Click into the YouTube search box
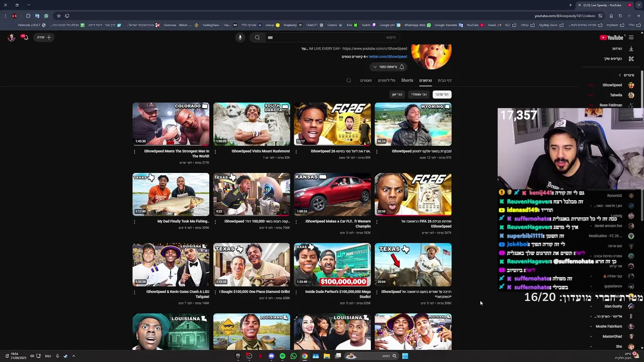This screenshot has width=644, height=362. (x=332, y=37)
